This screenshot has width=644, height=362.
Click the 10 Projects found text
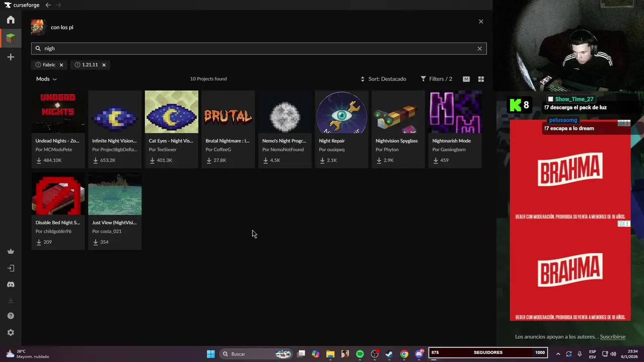tap(208, 79)
